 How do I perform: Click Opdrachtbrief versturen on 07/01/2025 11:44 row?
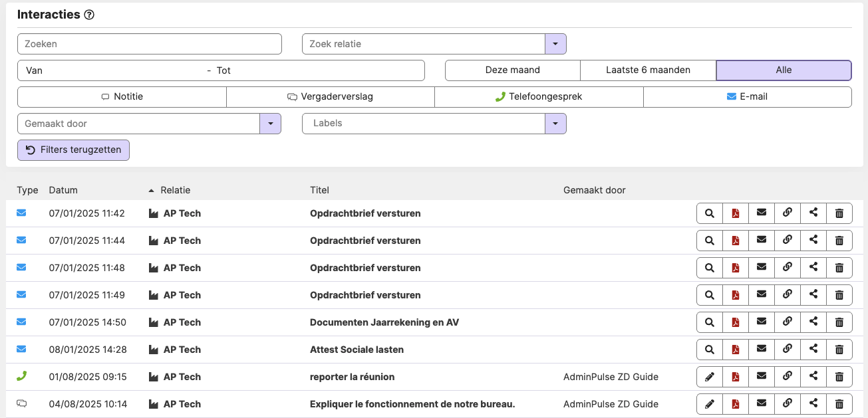pos(365,241)
